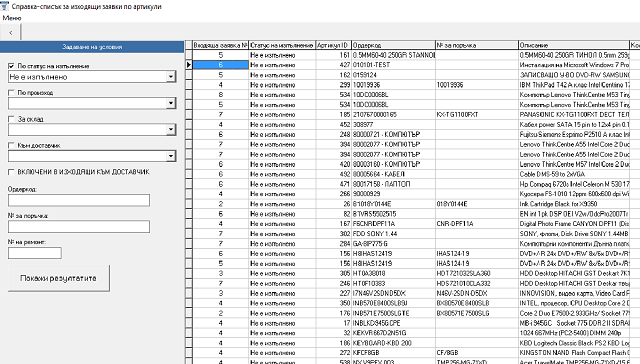640x364 pixels.
Task: Click description 'Ink Cartridge Black for X9350'
Action: pyautogui.click(x=574, y=204)
